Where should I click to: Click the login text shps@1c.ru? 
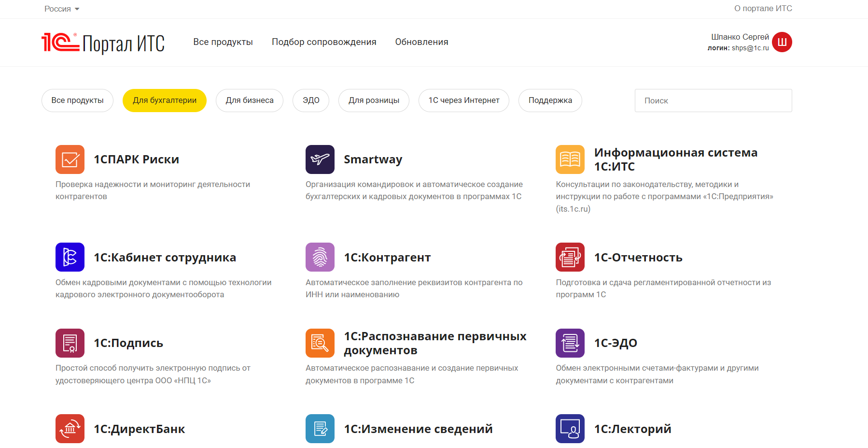[x=750, y=48]
